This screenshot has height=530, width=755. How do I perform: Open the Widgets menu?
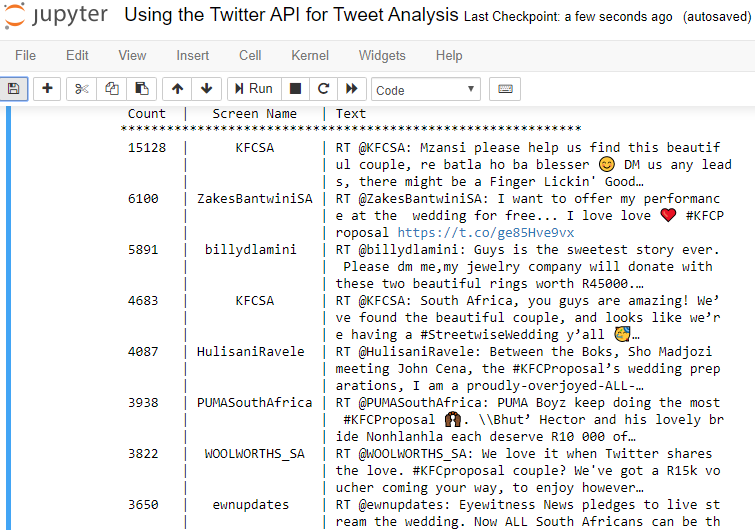click(382, 55)
